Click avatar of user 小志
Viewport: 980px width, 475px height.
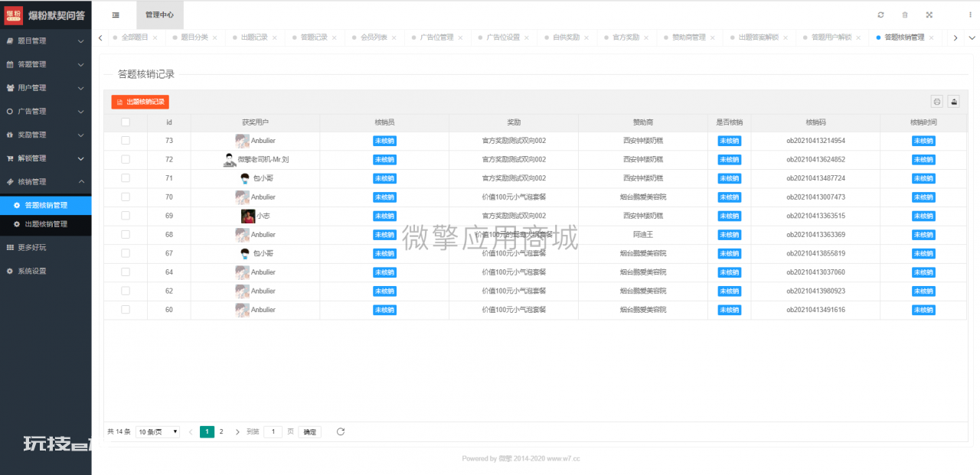[248, 216]
